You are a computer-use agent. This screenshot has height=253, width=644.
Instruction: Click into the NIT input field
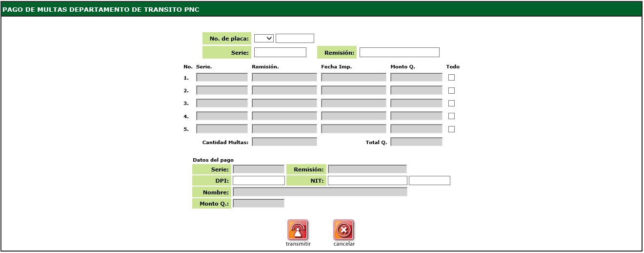[367, 181]
